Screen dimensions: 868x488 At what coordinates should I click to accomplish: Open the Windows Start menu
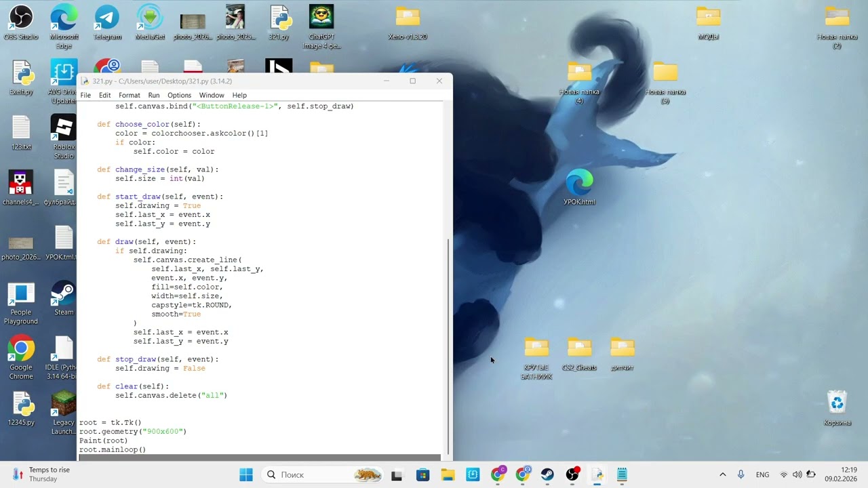click(x=246, y=474)
